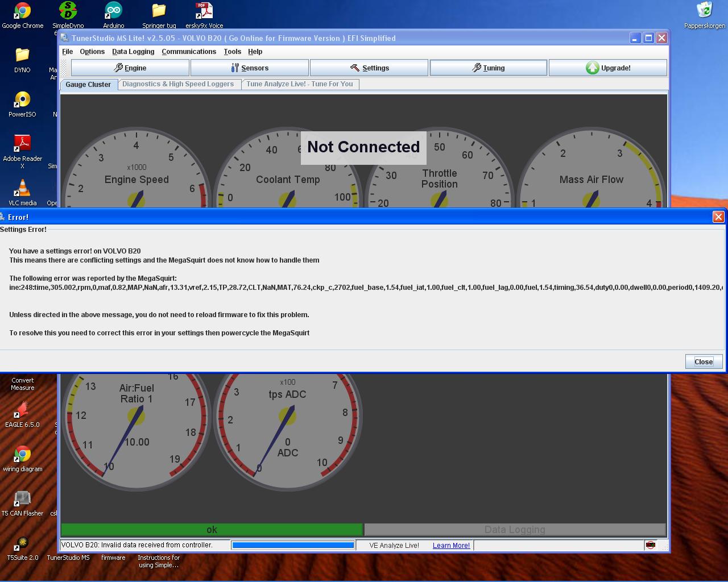
Task: Open Adobe Reader X shortcut
Action: (x=22, y=152)
